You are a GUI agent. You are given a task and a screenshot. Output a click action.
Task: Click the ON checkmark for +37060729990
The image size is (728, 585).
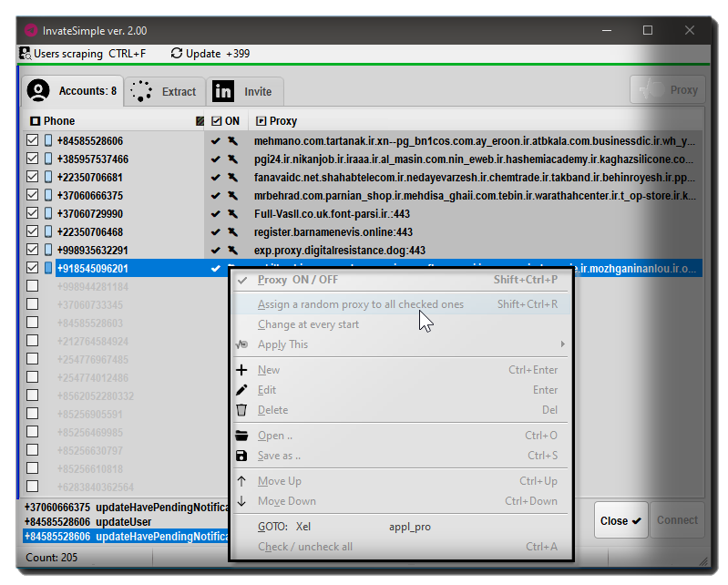215,213
